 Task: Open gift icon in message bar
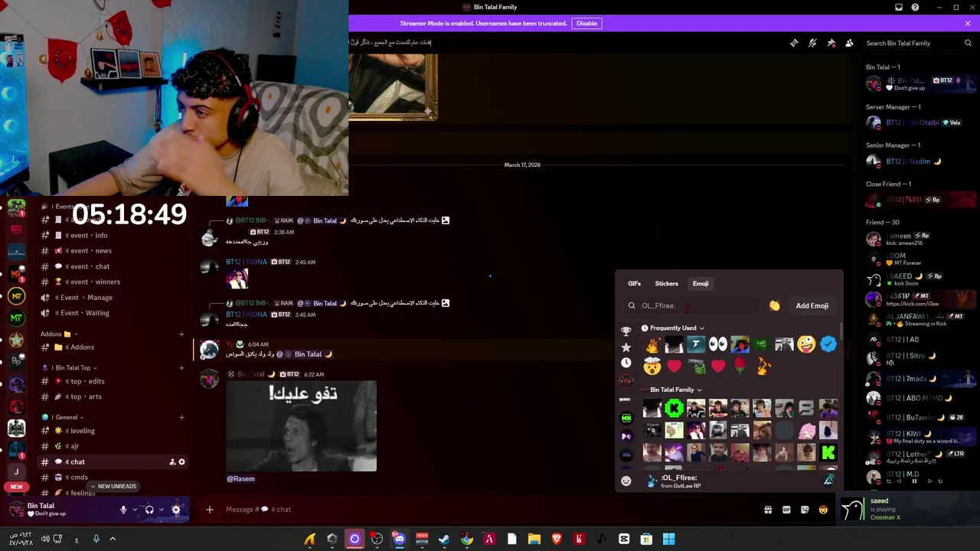click(x=768, y=510)
